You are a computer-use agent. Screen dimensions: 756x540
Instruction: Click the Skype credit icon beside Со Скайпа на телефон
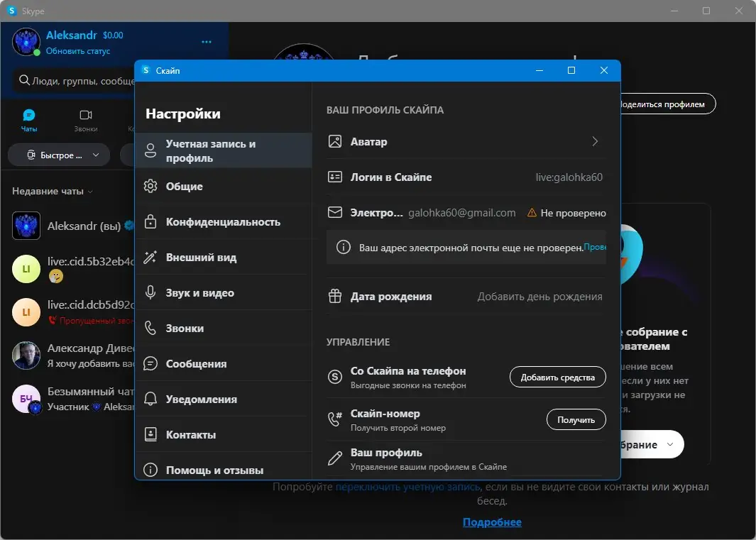coord(334,377)
